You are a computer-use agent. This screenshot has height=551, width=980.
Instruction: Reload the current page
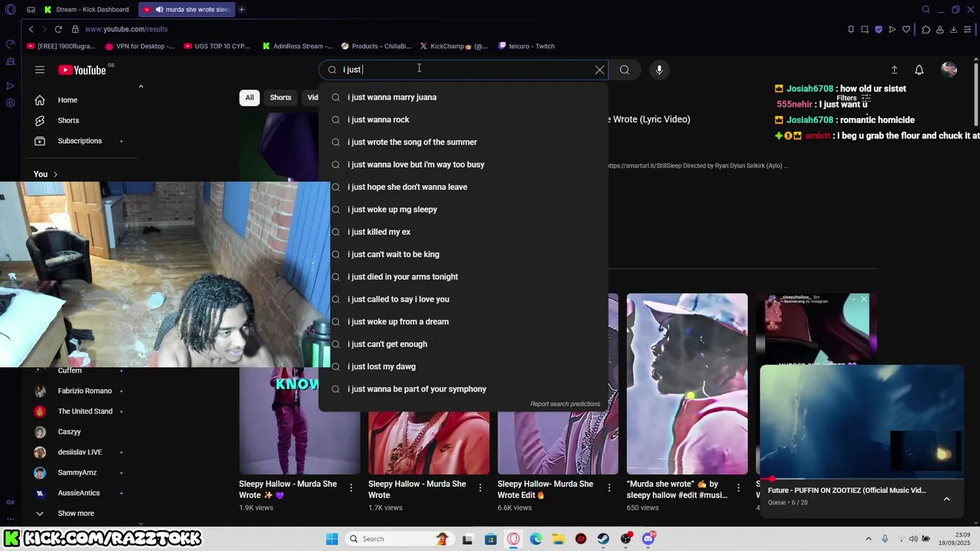coord(58,29)
